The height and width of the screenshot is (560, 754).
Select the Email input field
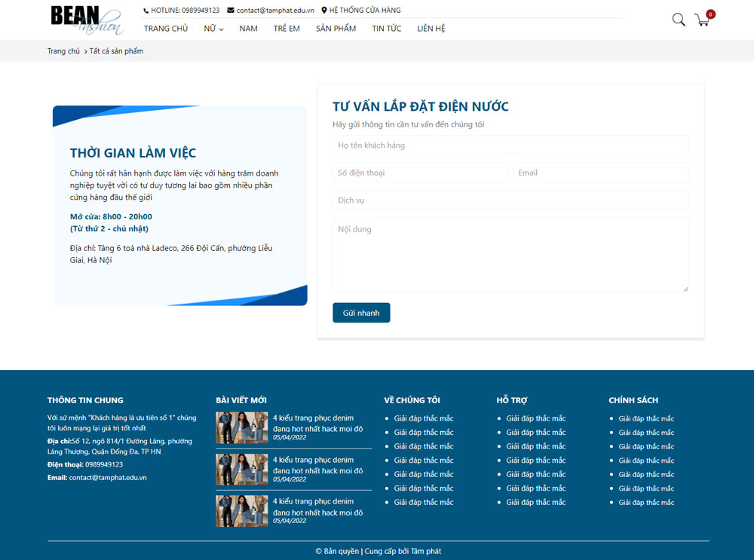(x=600, y=173)
